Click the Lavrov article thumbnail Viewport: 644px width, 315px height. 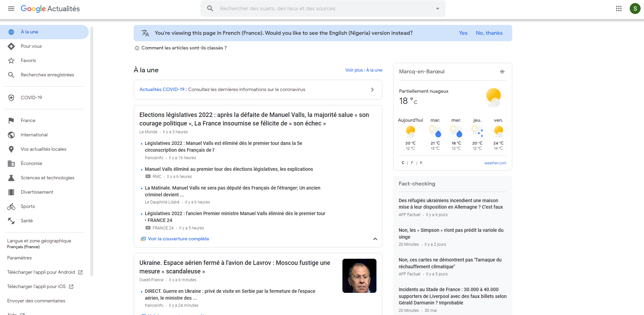(359, 276)
